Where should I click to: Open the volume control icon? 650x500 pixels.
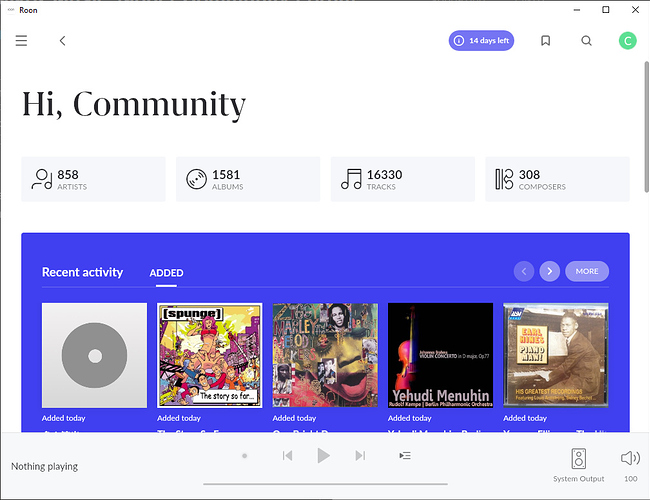(630, 458)
